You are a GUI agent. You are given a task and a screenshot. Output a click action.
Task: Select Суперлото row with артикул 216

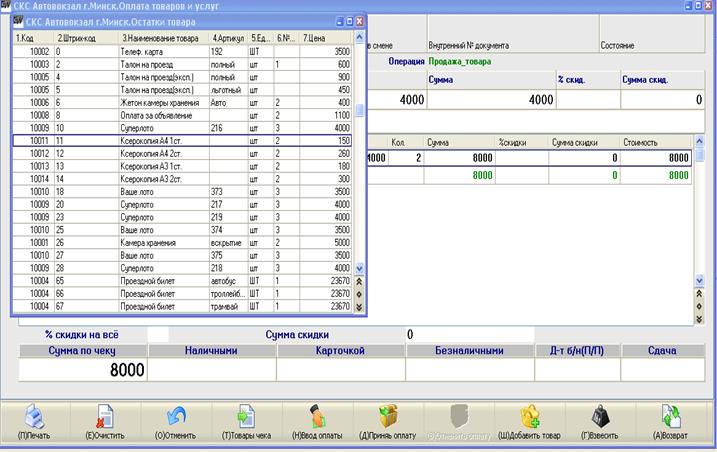(x=182, y=128)
